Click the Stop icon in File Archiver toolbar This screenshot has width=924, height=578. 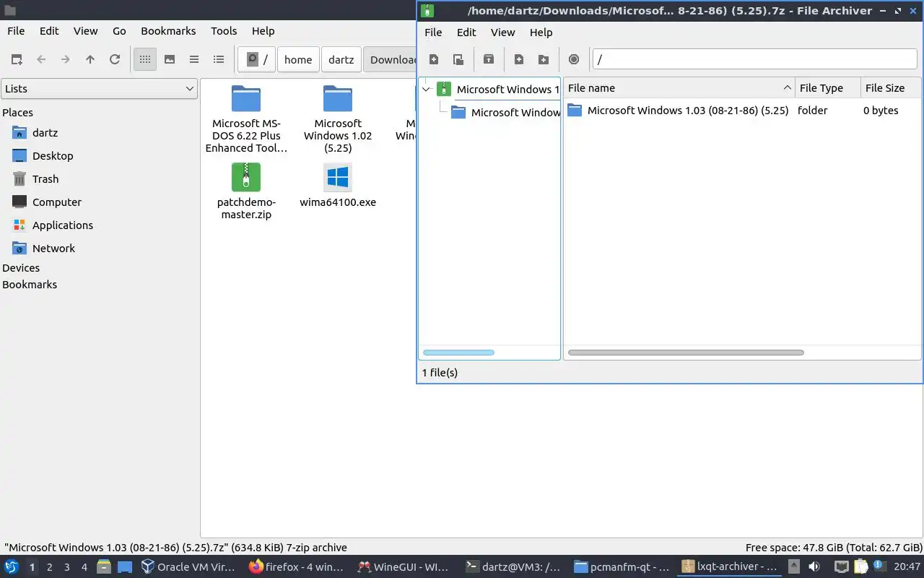point(574,59)
